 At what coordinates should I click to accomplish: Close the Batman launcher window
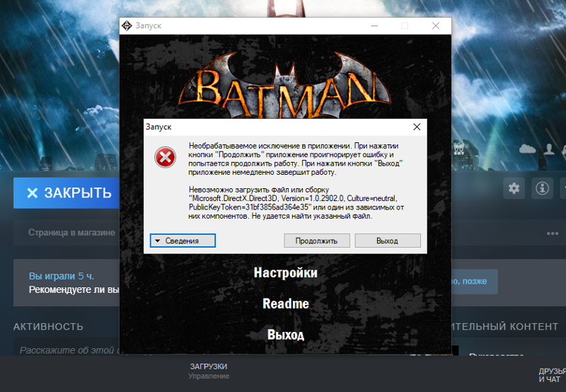(436, 25)
